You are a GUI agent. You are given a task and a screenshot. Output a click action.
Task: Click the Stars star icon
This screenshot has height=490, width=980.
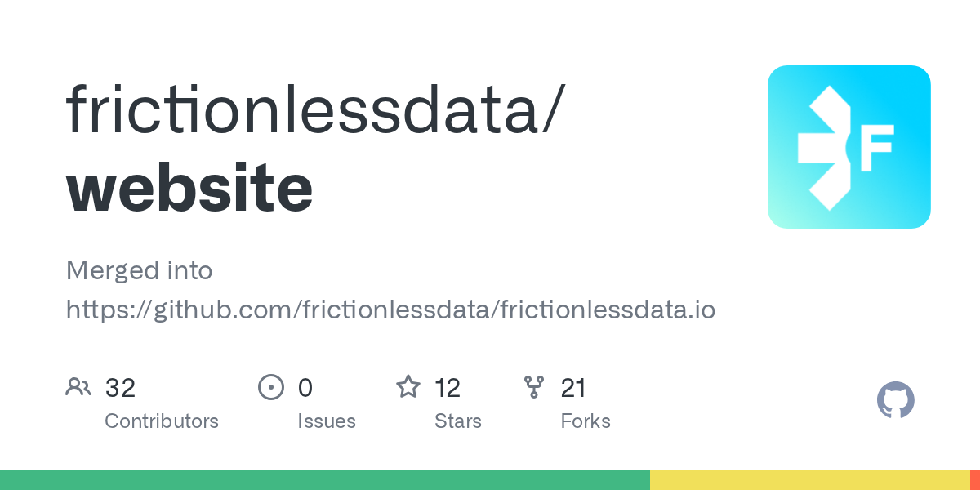[408, 387]
